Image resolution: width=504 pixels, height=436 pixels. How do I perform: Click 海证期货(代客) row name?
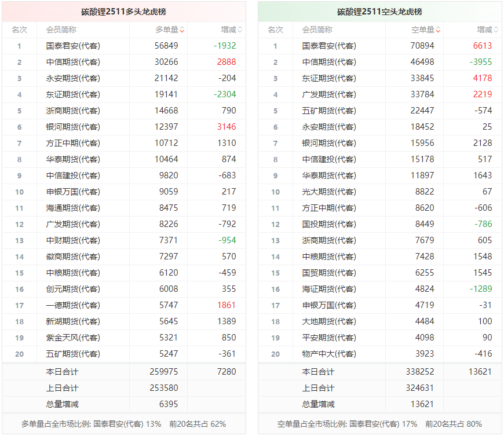[x=329, y=289]
